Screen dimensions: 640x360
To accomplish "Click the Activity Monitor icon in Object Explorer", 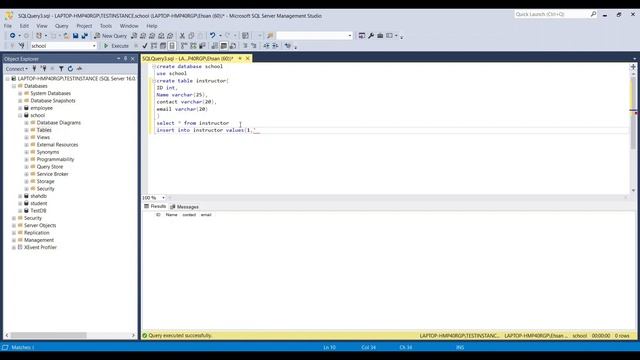I will click(79, 69).
